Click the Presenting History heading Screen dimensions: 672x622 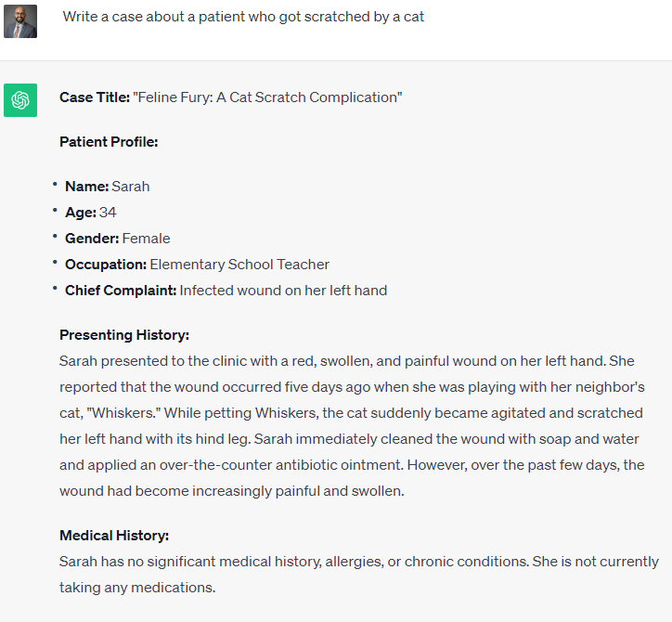(x=124, y=335)
